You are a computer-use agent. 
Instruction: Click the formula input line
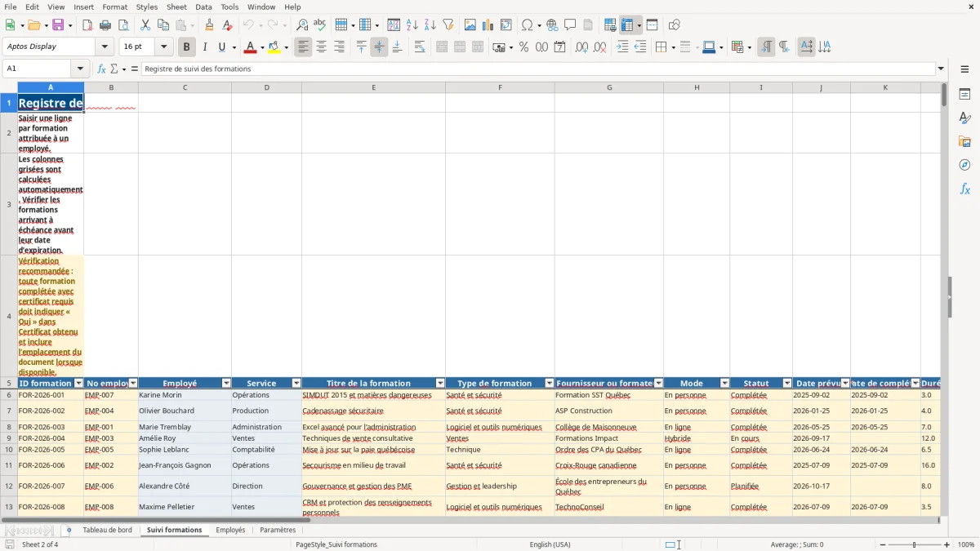point(538,69)
